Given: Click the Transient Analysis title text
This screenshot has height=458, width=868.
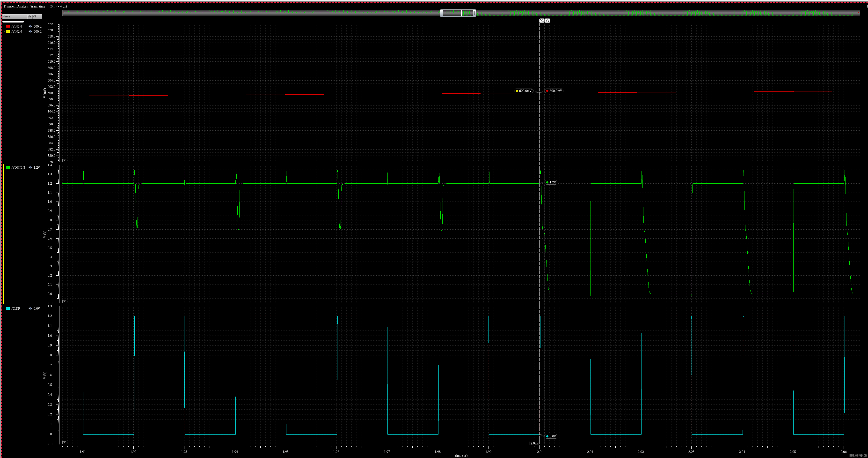Looking at the screenshot, I should (x=35, y=6).
